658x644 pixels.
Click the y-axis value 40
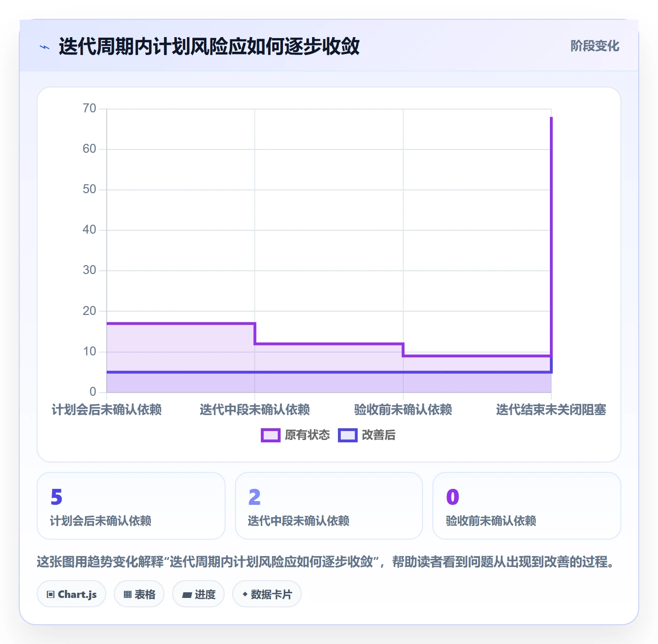coord(89,230)
